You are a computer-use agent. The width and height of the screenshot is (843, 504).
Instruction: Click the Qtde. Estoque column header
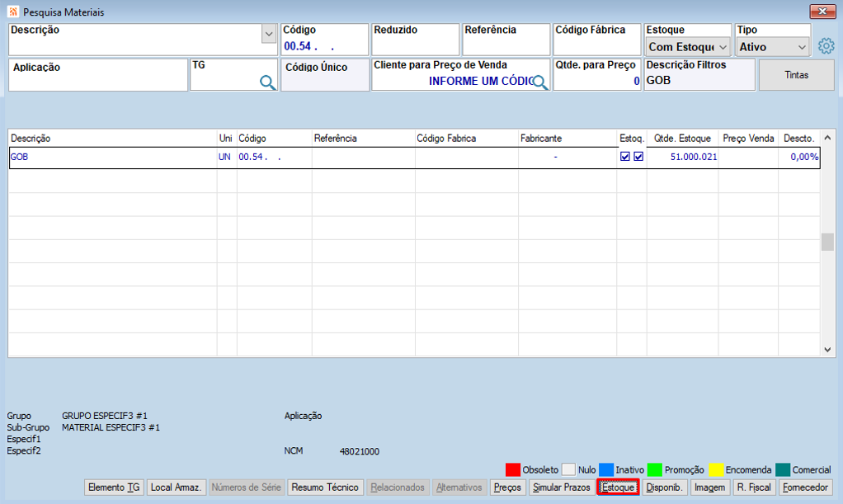[682, 139]
